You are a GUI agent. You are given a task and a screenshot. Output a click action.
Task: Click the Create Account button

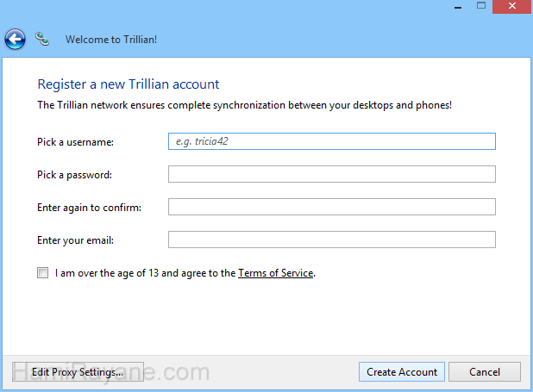click(x=401, y=372)
